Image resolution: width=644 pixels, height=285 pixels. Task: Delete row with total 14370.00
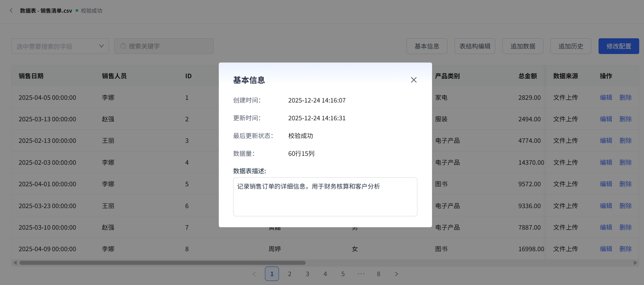(x=626, y=162)
